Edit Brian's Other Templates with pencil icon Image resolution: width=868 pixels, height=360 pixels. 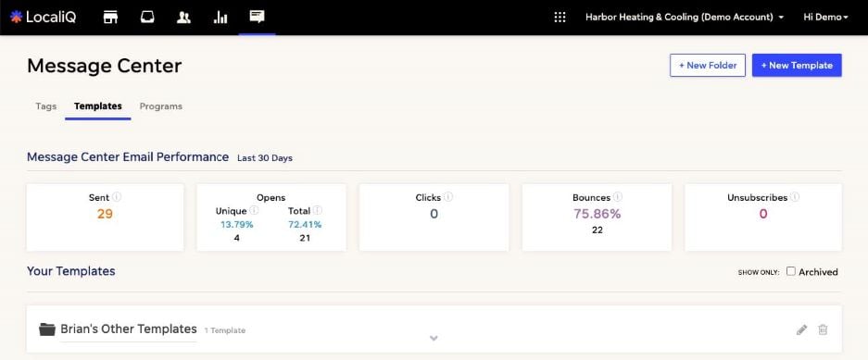pos(801,329)
